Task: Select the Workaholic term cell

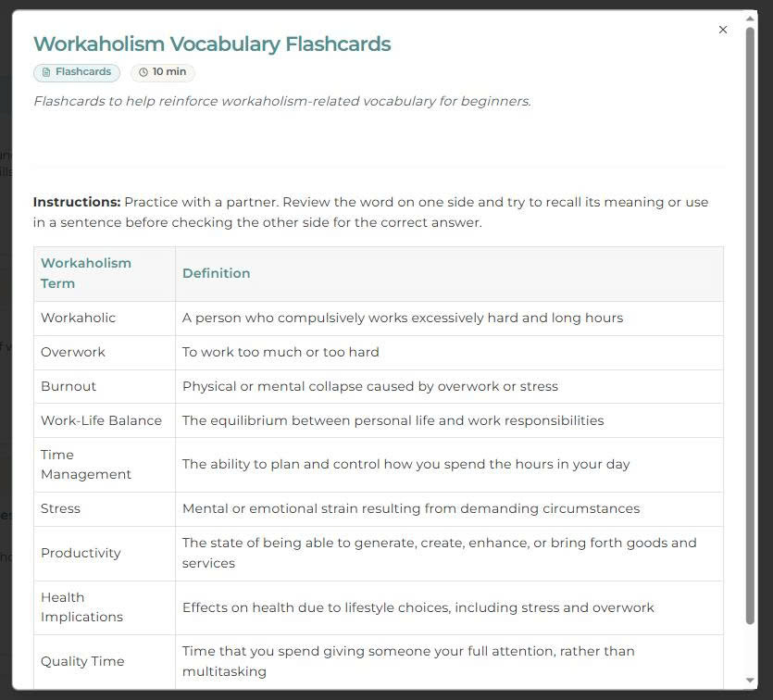Action: point(105,319)
